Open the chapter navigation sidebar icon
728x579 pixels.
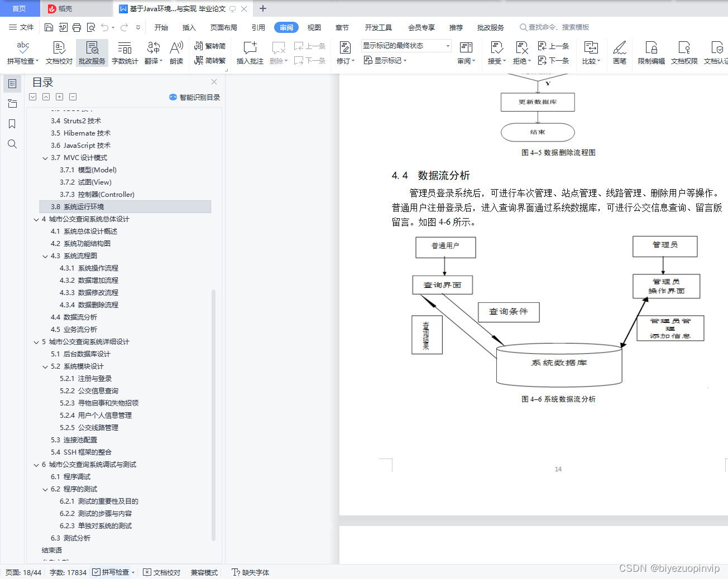point(12,104)
